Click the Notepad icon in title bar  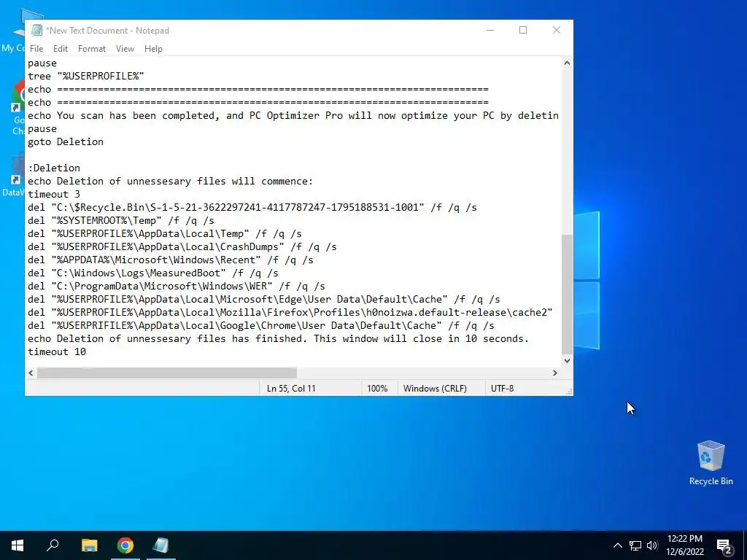point(36,30)
